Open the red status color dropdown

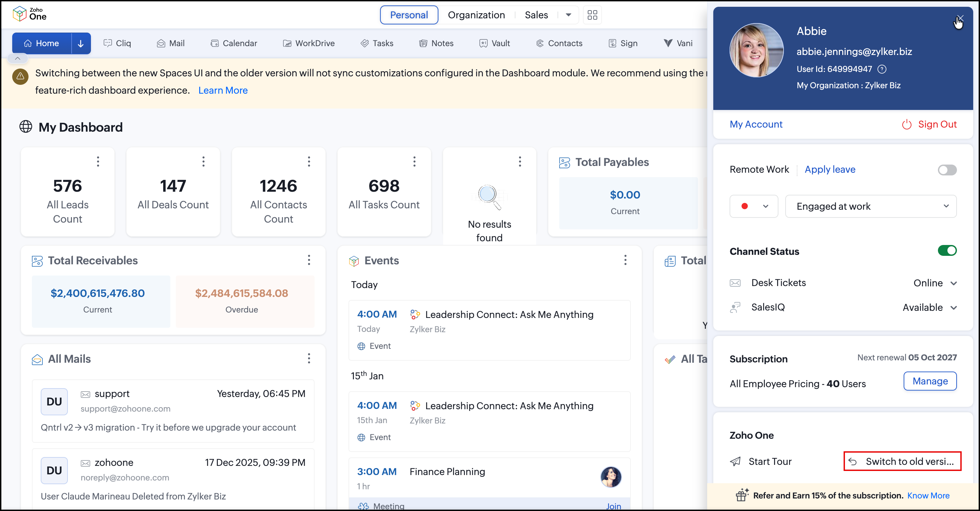coord(753,206)
